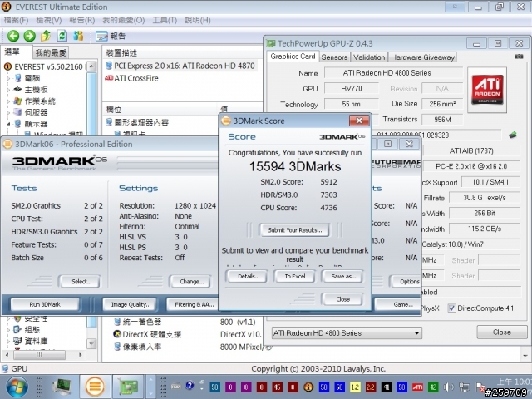
Task: Open the 報告 report toolbar button
Action: 111,36
